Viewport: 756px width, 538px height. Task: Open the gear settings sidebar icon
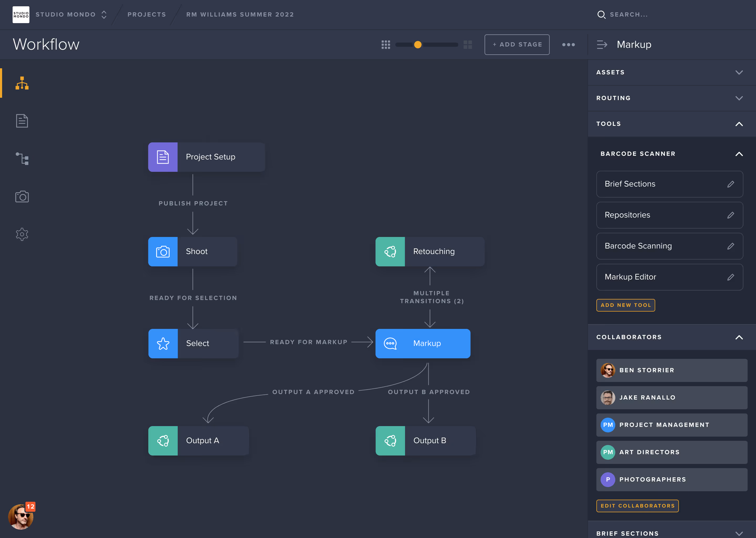pyautogui.click(x=22, y=234)
